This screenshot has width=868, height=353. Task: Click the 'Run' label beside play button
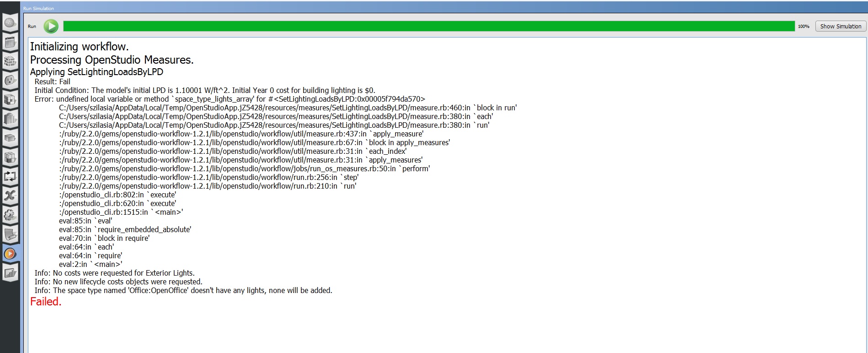(32, 27)
